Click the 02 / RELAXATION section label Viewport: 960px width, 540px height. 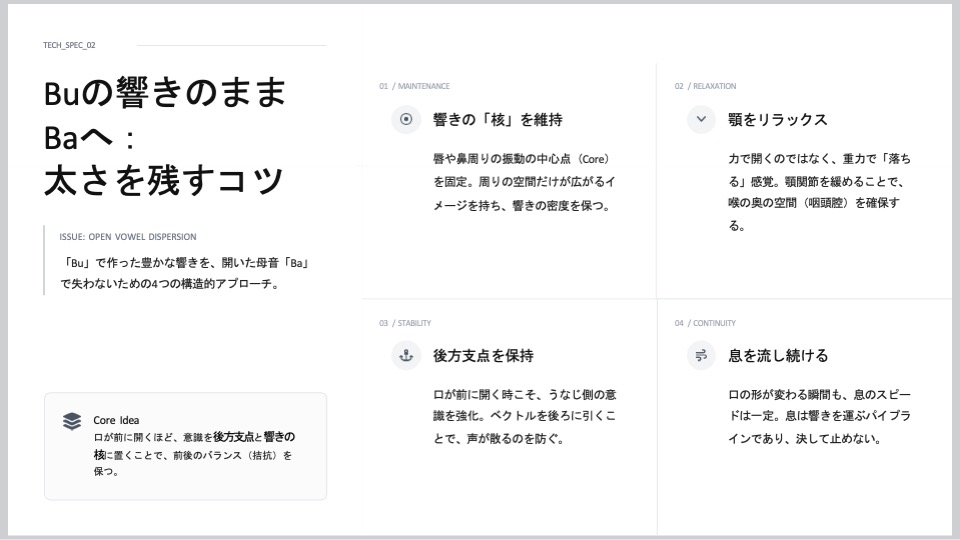click(705, 86)
